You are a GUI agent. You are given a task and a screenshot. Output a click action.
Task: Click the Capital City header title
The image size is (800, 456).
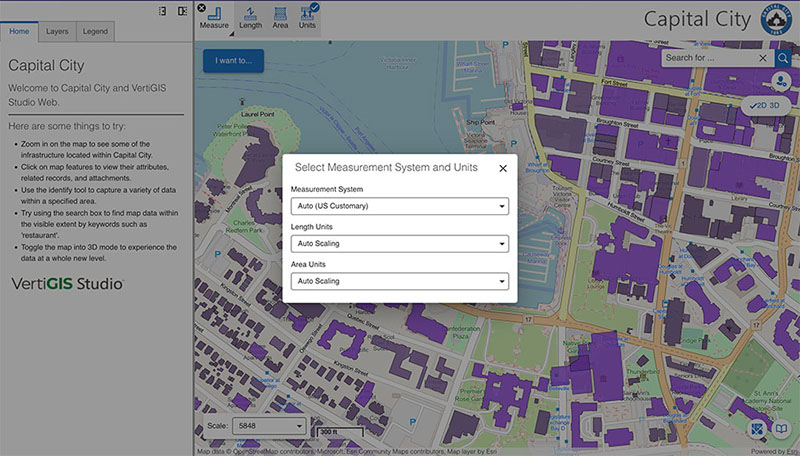pos(697,19)
